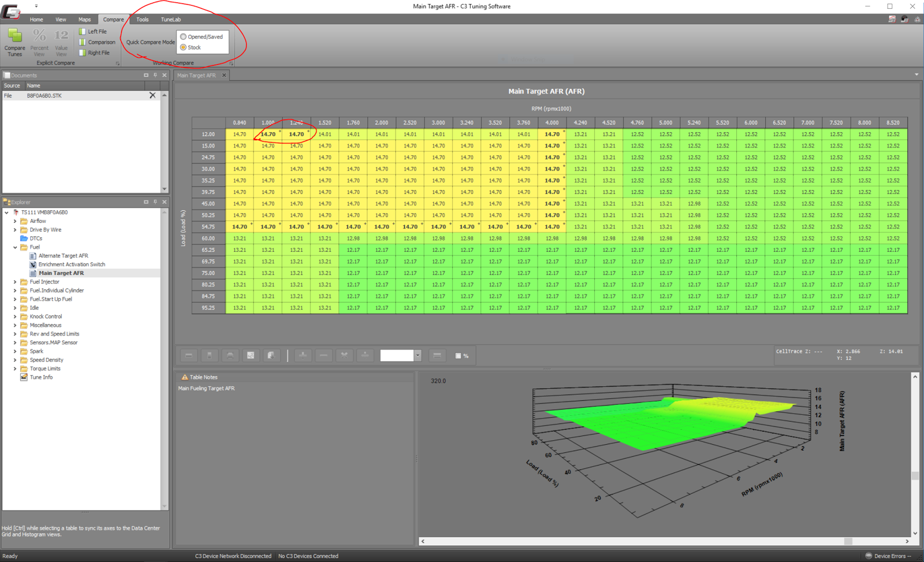Click the add cell value icon in table toolbar

(303, 355)
